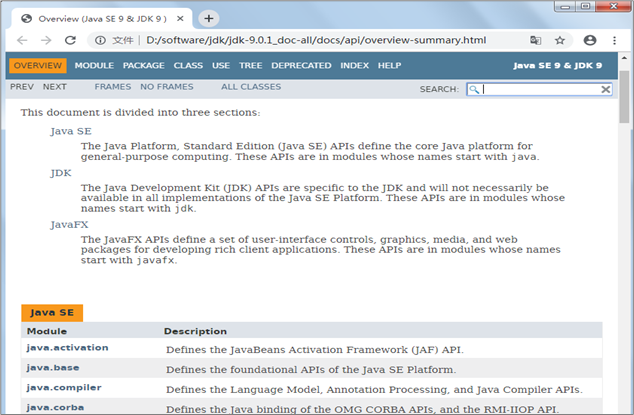Open the user profile icon
Image resolution: width=634 pixels, height=415 pixels.
(x=589, y=40)
